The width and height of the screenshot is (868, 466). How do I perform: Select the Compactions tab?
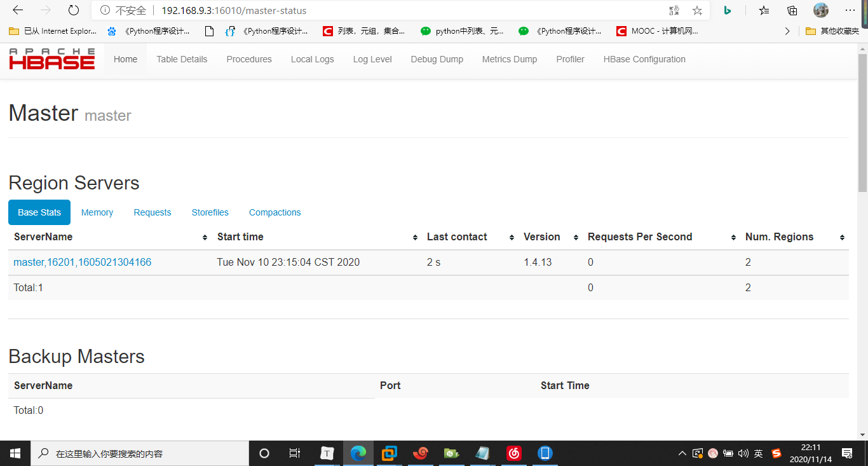275,212
